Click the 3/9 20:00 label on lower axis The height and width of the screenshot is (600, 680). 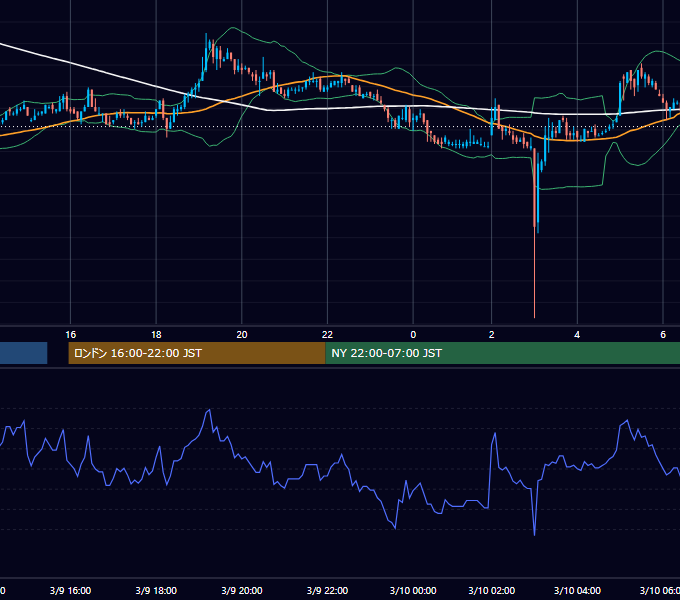pyautogui.click(x=242, y=590)
